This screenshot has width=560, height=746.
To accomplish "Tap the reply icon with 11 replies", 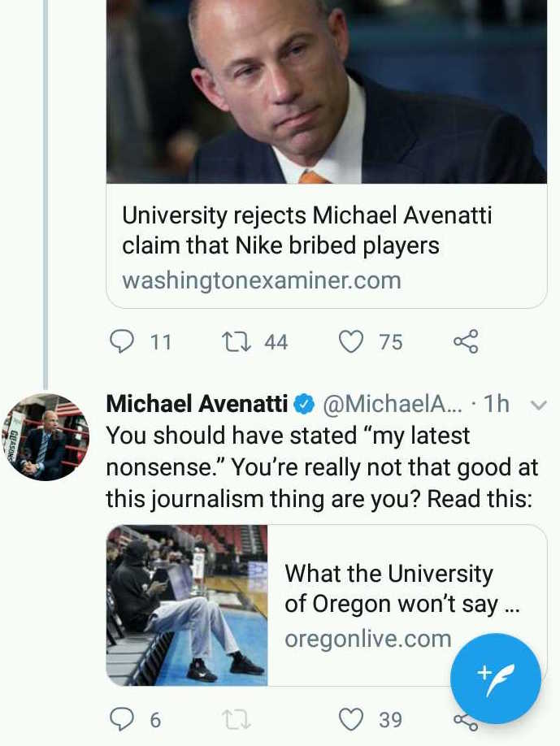I will [x=122, y=341].
